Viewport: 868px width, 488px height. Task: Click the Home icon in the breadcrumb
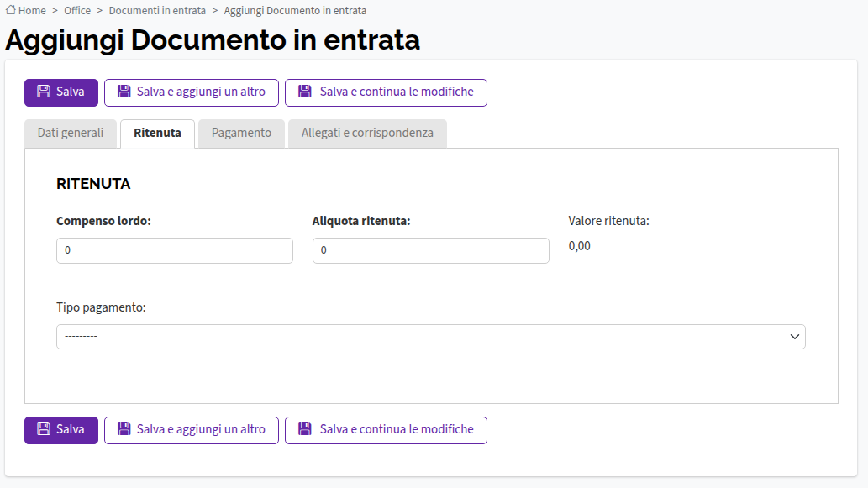11,10
